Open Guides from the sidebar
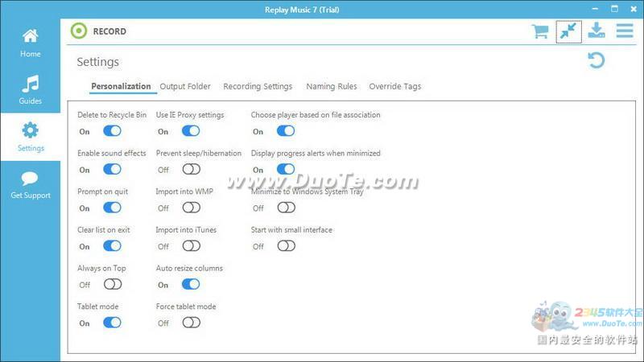Screen dimensions: 644x362 (31, 90)
